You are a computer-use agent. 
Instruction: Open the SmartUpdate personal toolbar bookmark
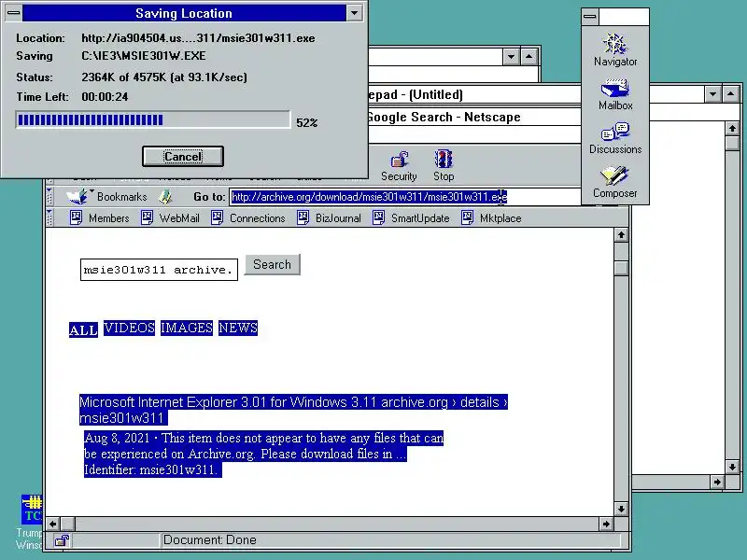tap(411, 218)
